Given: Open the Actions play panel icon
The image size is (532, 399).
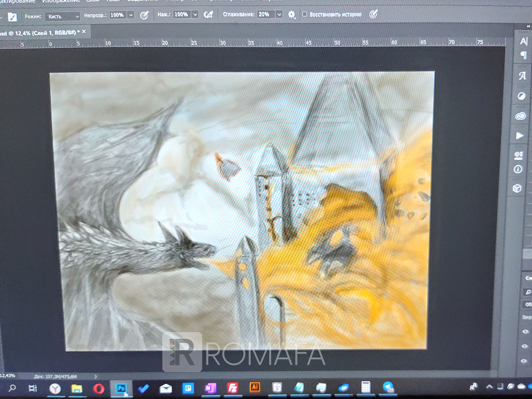Looking at the screenshot, I should click(520, 136).
